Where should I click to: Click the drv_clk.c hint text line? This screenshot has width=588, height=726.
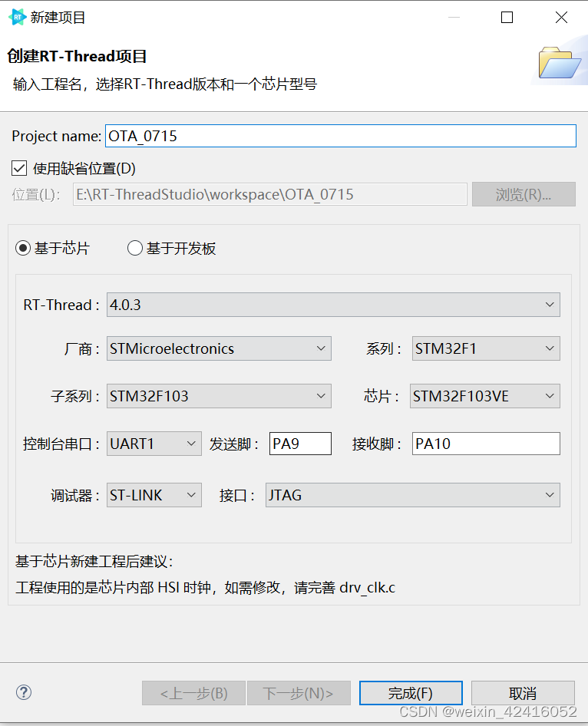point(205,588)
